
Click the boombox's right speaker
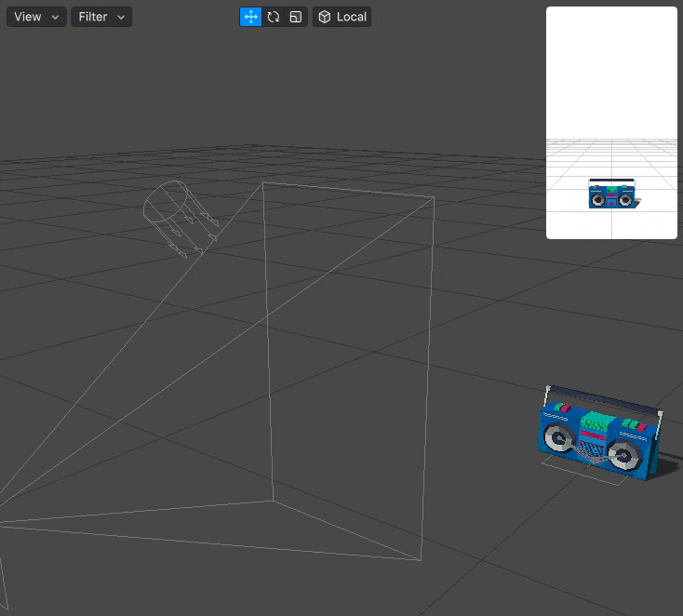[x=625, y=456]
